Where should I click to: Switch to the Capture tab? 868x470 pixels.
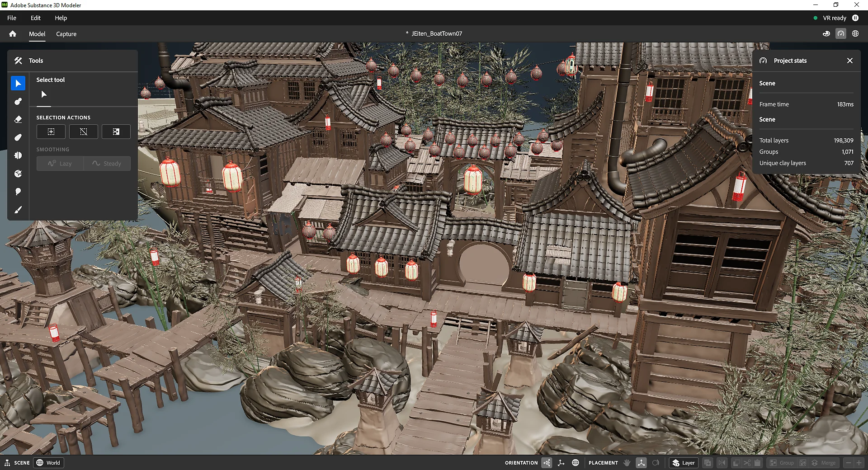pyautogui.click(x=66, y=34)
